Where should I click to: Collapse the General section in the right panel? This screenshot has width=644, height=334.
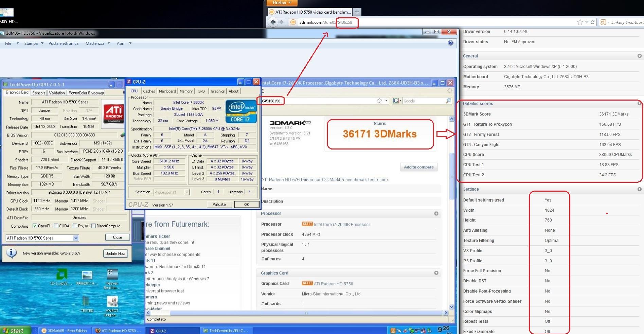[639, 56]
